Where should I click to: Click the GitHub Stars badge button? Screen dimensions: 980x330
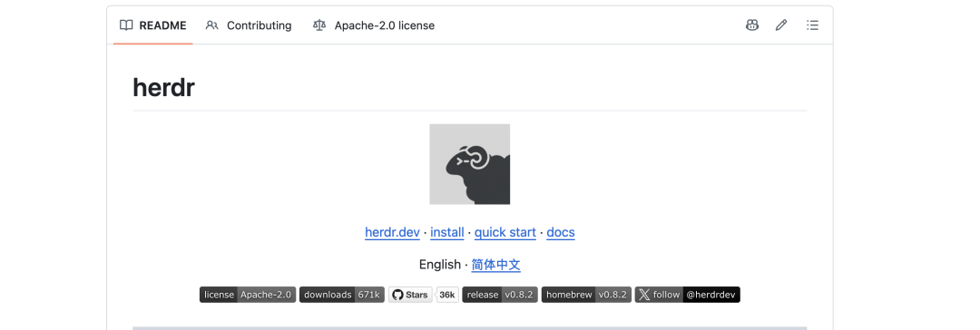click(x=410, y=295)
